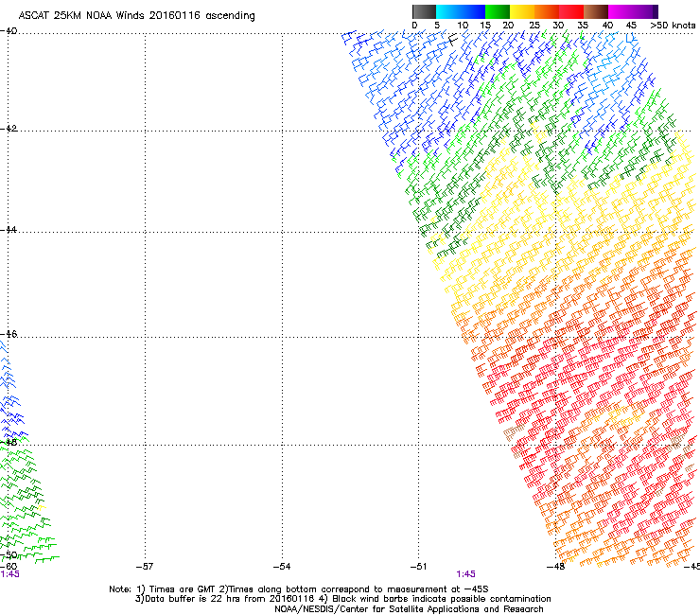Click the red 30-35 knots legend color

[571, 11]
